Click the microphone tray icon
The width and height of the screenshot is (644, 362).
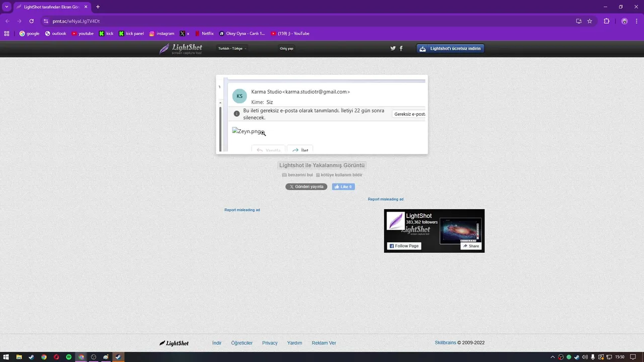coord(593,357)
